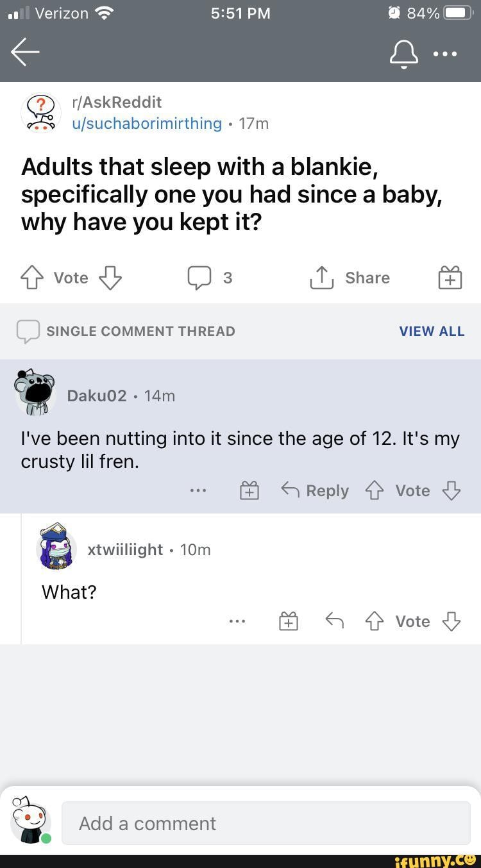Tap the Add a comment field
The height and width of the screenshot is (868, 481).
pyautogui.click(x=266, y=823)
